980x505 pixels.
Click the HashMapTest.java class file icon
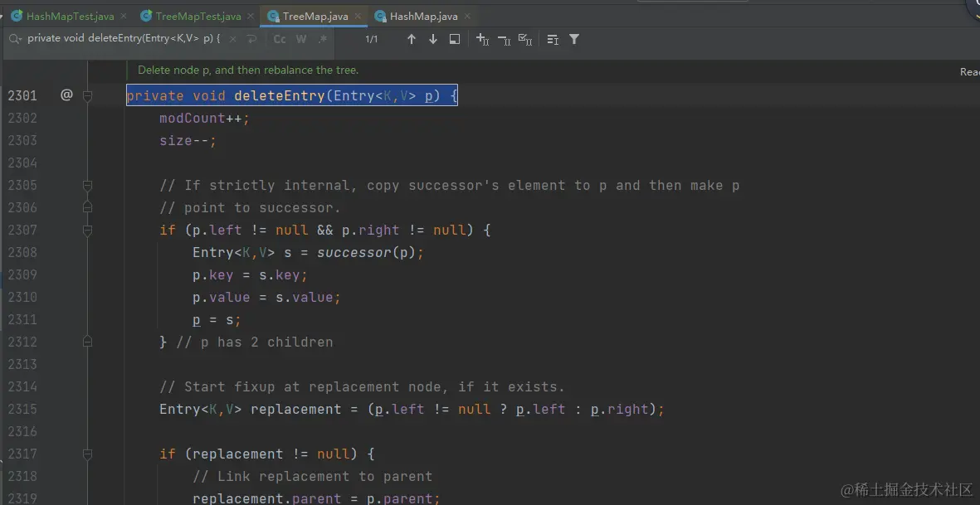(17, 17)
